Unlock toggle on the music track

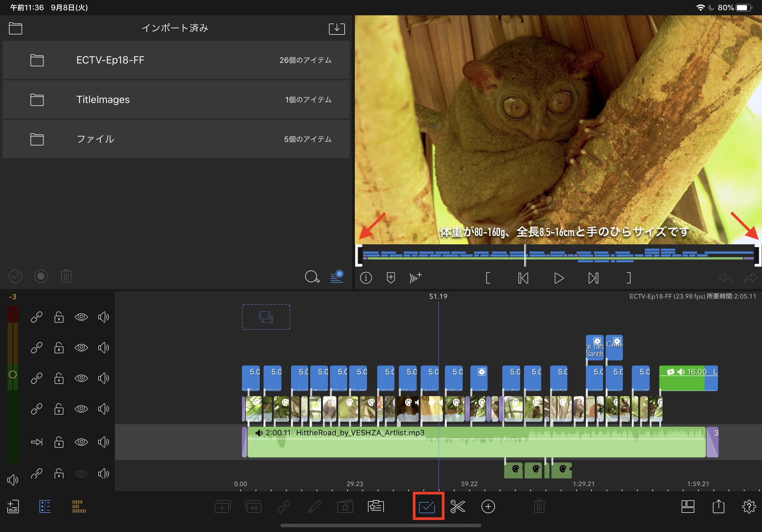click(x=59, y=442)
